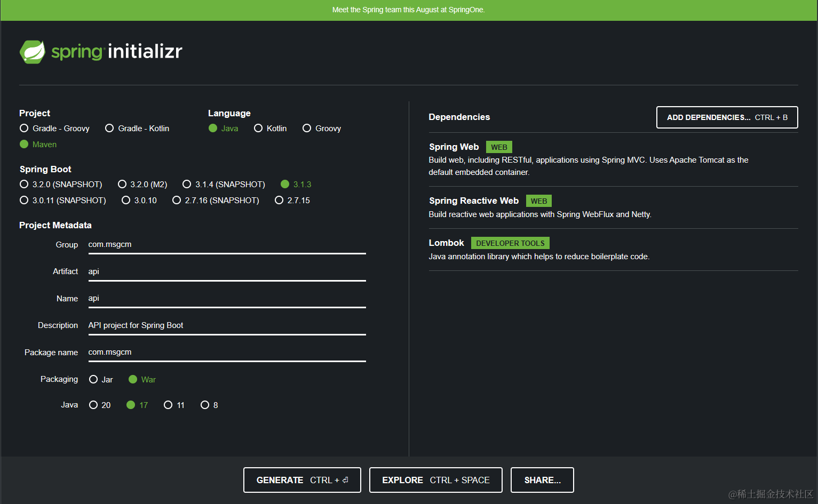Image resolution: width=818 pixels, height=504 pixels.
Task: Click the Lombok dependency entry
Action: [x=613, y=250]
